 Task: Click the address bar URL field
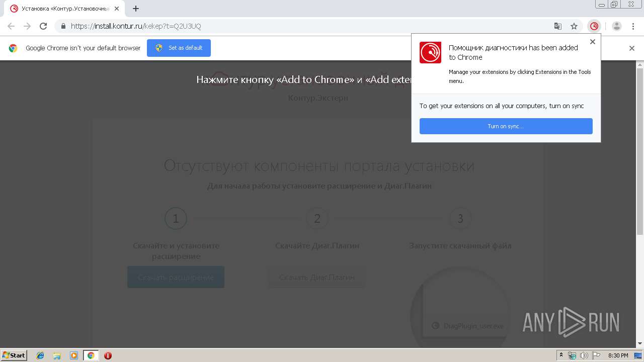point(302,26)
